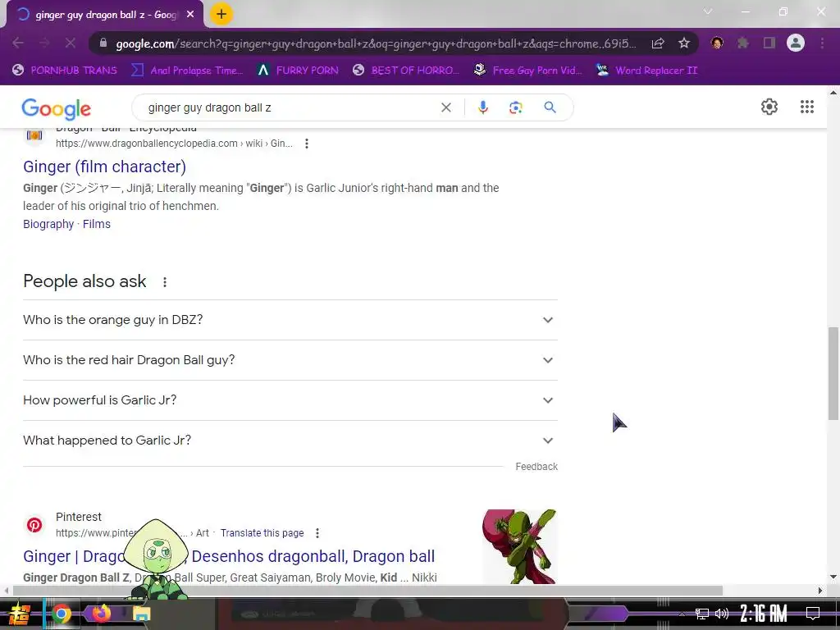Click the 2:16 AM taskbar clock
The image size is (840, 630).
tap(763, 614)
